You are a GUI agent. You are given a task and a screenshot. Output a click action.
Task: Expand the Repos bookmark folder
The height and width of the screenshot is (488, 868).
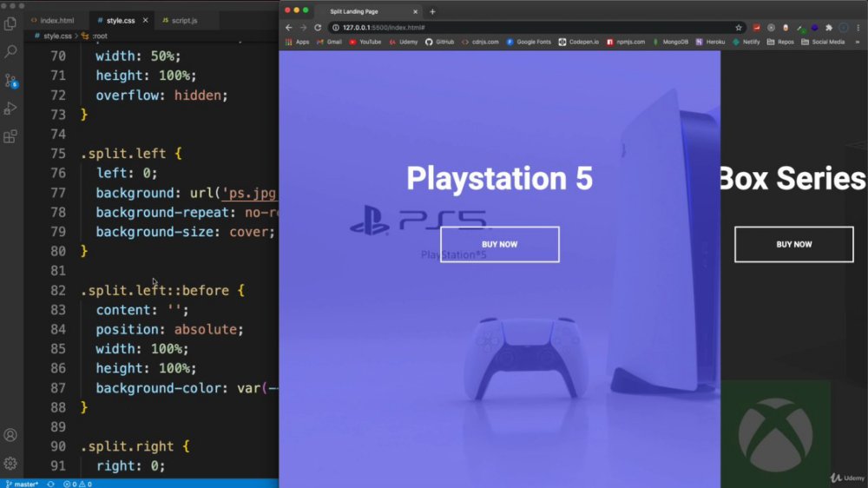[x=780, y=42]
